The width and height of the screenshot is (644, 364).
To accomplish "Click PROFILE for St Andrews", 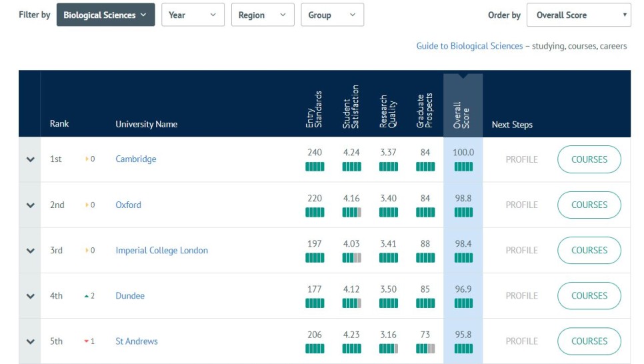I will (x=521, y=341).
